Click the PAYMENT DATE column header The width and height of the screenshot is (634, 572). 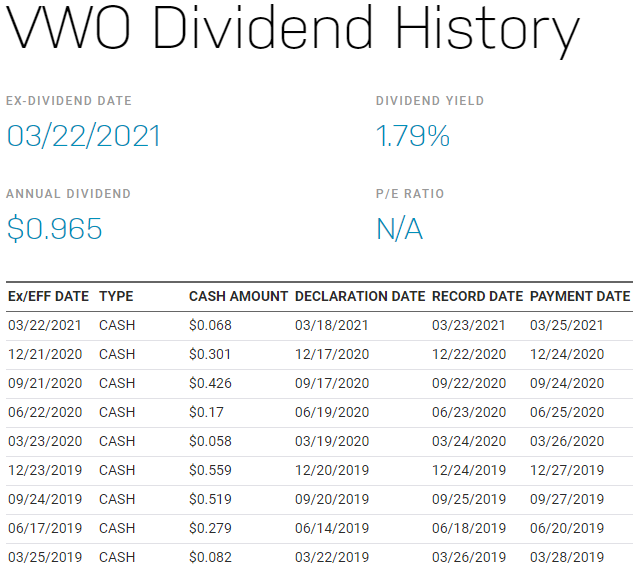[580, 296]
